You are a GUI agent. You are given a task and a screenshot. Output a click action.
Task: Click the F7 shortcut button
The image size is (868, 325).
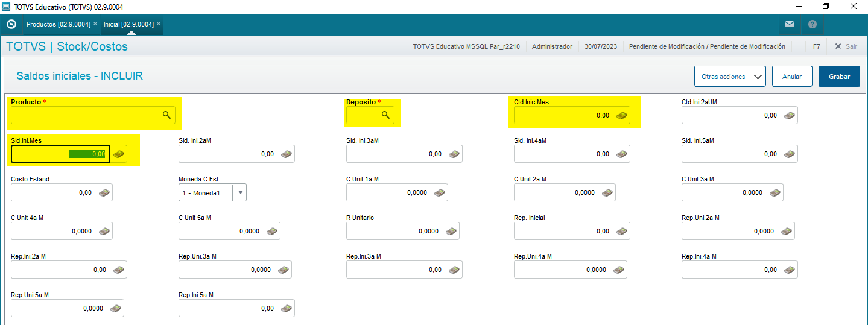pos(816,46)
